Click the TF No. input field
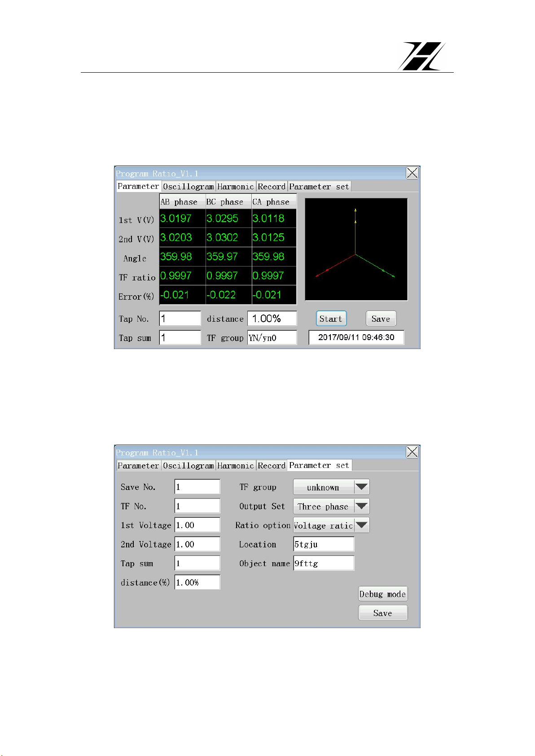 tap(197, 506)
